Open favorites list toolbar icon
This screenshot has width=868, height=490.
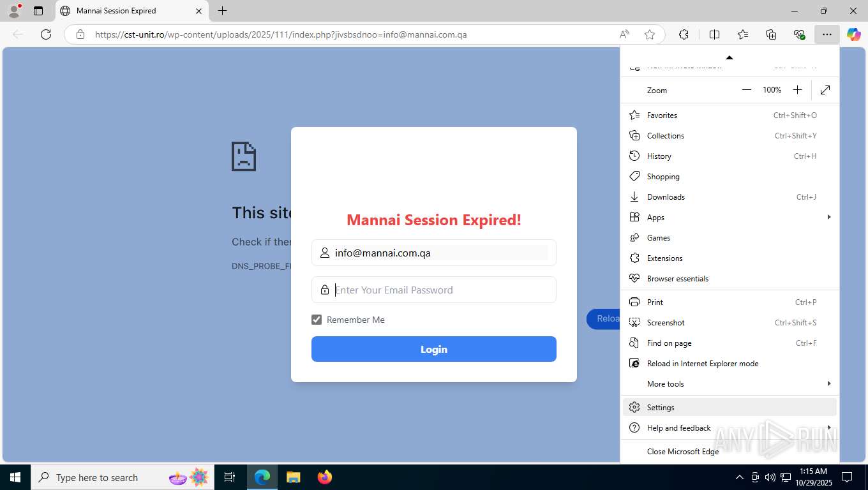[743, 34]
